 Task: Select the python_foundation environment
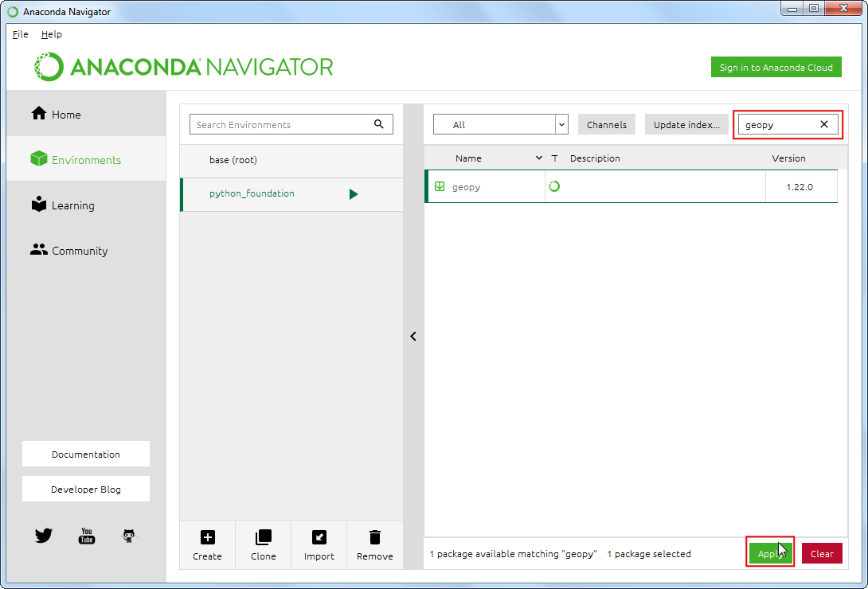click(x=291, y=194)
